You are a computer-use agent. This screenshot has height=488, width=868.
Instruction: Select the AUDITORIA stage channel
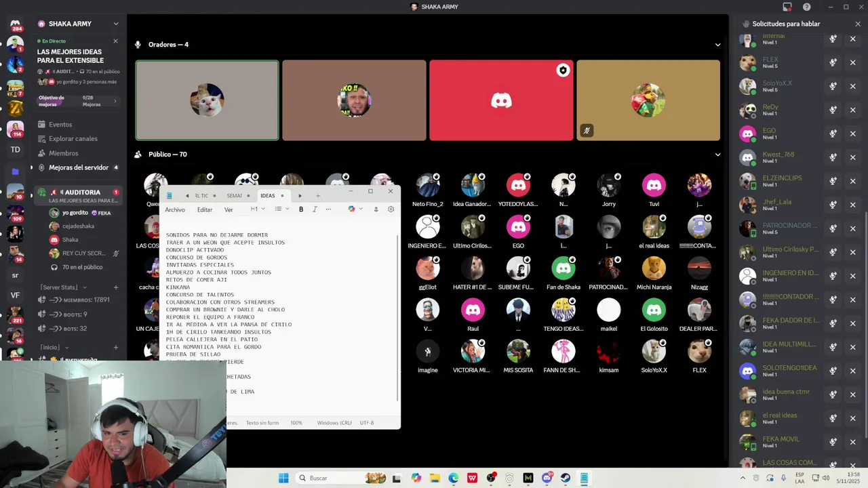point(79,196)
